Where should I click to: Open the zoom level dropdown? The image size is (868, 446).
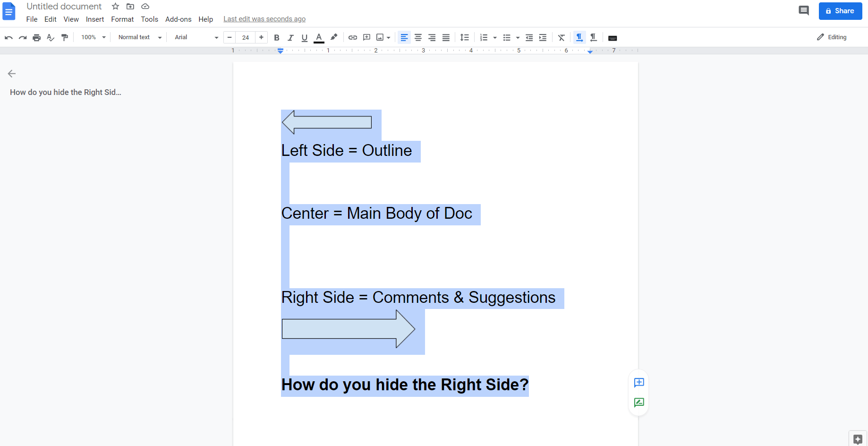pos(92,37)
